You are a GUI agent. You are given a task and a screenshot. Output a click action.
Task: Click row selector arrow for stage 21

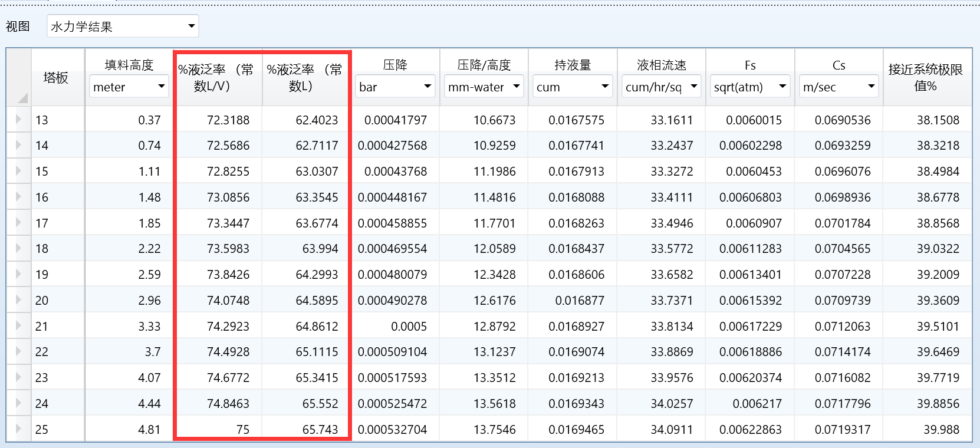[x=19, y=326]
